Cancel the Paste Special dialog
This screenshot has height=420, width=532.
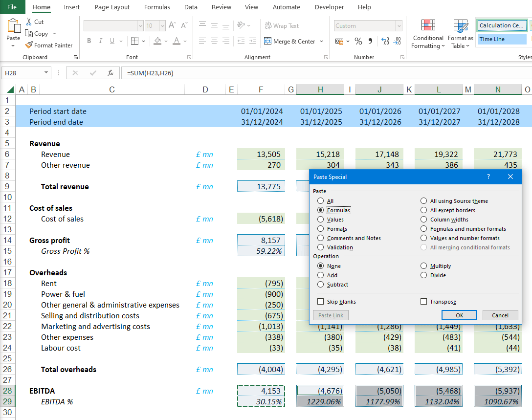(x=500, y=315)
